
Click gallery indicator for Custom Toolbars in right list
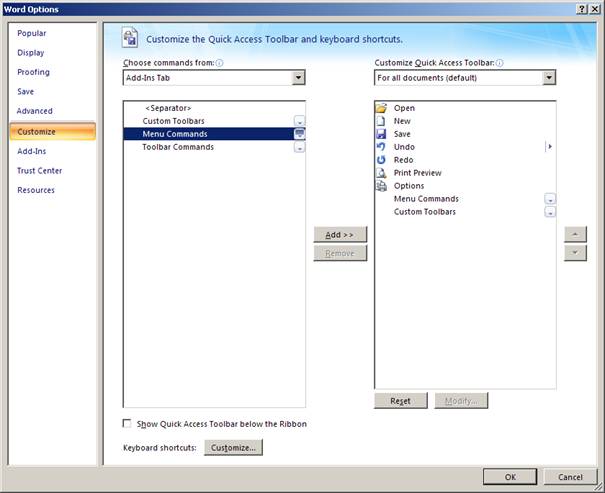(x=550, y=212)
